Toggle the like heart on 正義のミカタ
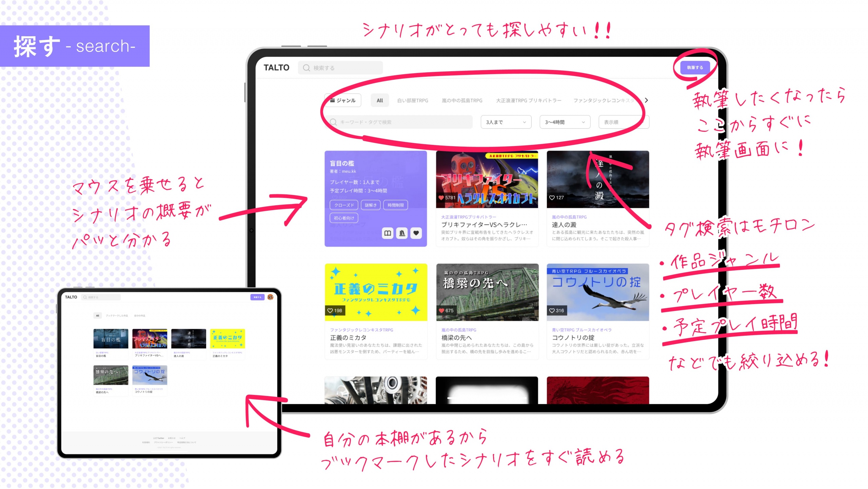 330,311
